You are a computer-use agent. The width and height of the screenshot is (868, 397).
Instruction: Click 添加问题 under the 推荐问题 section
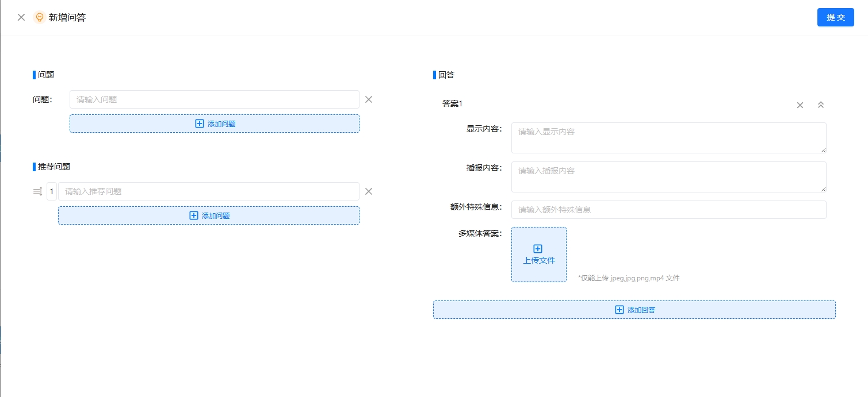coord(208,215)
